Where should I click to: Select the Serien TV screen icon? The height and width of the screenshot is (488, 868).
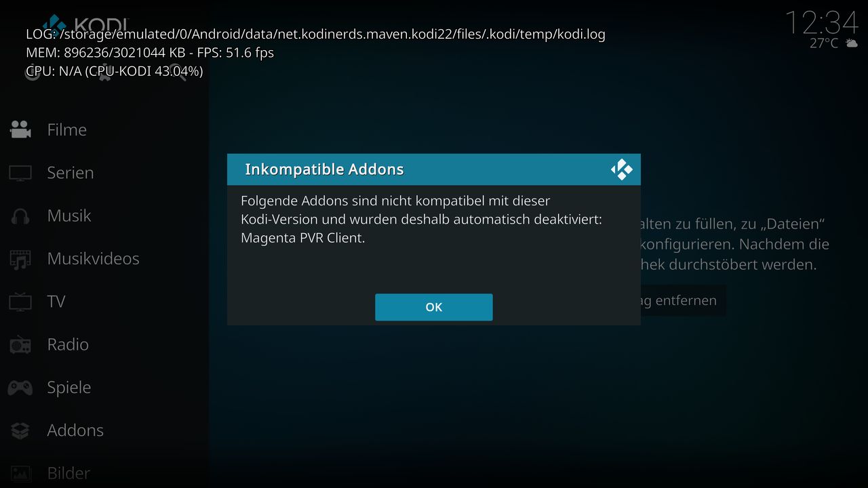(x=20, y=173)
